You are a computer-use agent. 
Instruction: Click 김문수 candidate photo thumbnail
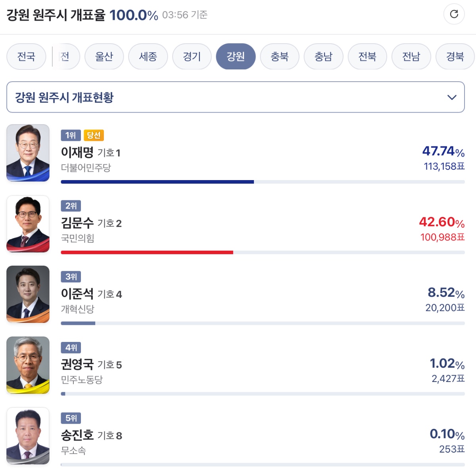point(28,224)
